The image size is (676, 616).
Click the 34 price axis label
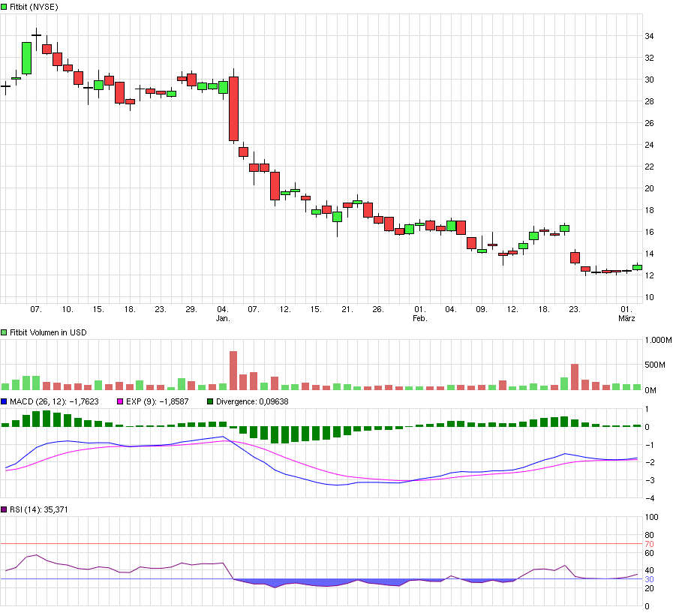649,36
